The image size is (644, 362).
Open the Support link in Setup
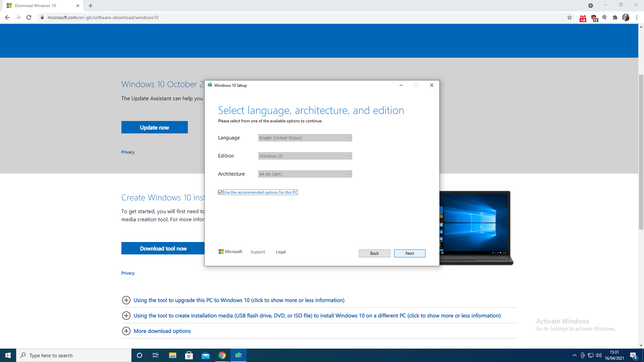pyautogui.click(x=258, y=252)
